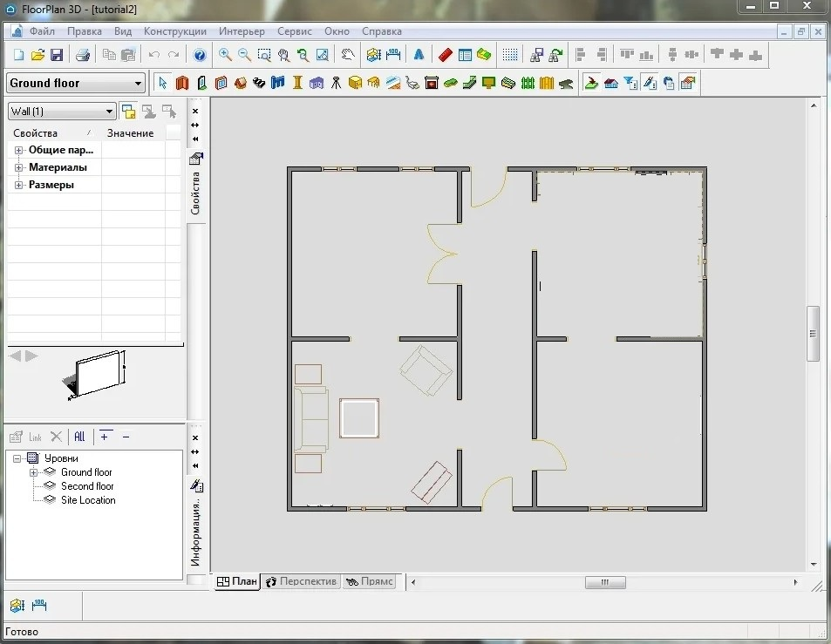Expand the Общие пар... property group
This screenshot has height=644, width=831.
coord(18,151)
